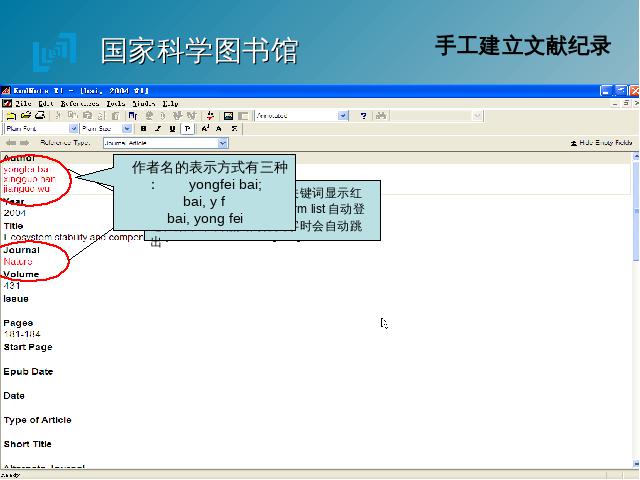Apply Superscript formatting
Screen dimensions: 640x480
pos(205,129)
